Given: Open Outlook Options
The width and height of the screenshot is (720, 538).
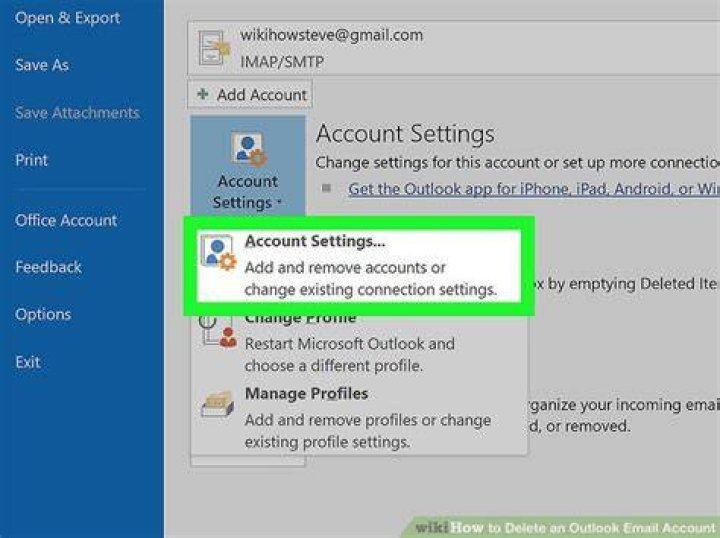Looking at the screenshot, I should click(43, 314).
